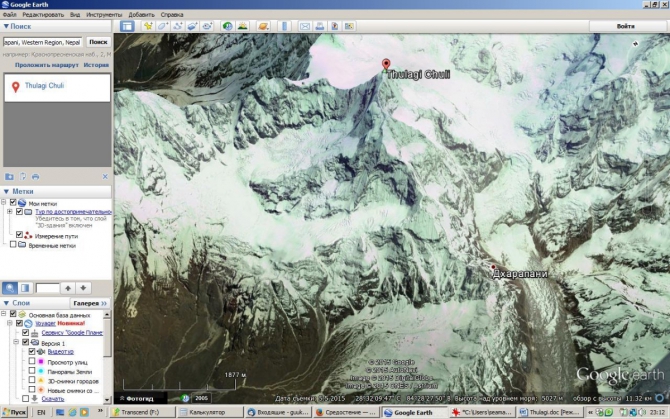
Task: Click the planet switcher toolbar icon
Action: 262,26
